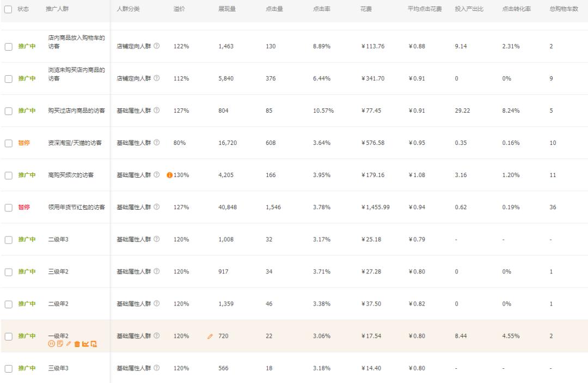This screenshot has height=383, width=588.
Task: Edit 一级年2 with the pencil icon
Action: pos(69,344)
